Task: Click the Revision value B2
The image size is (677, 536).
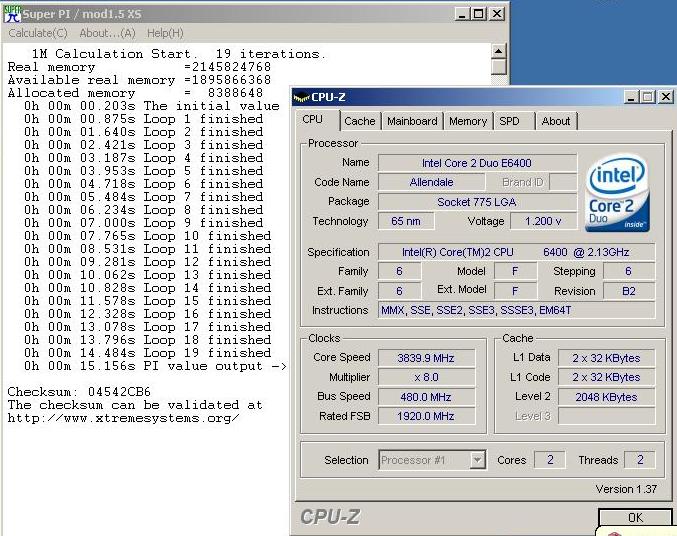Action: point(629,291)
